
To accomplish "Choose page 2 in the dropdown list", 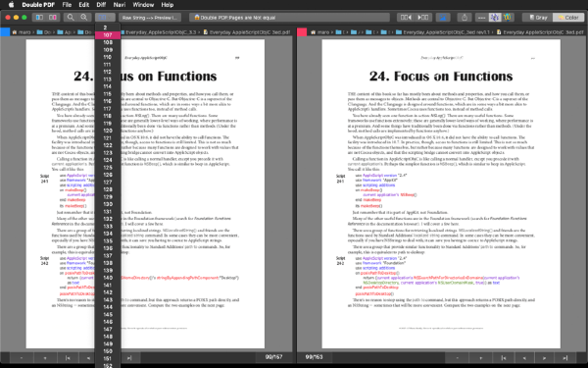I will click(x=108, y=27).
